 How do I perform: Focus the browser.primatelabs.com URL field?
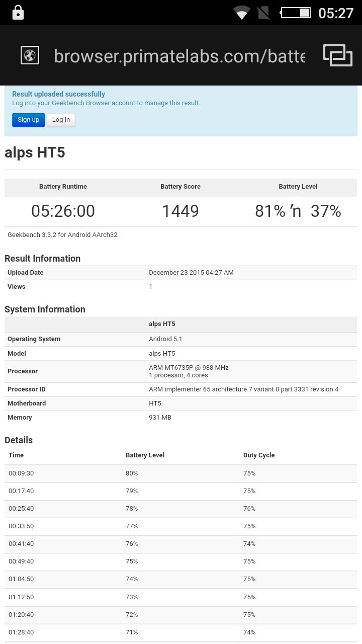click(179, 56)
